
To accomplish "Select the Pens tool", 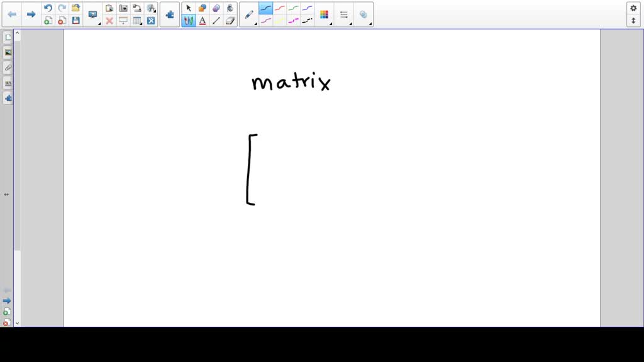I will coord(189,21).
